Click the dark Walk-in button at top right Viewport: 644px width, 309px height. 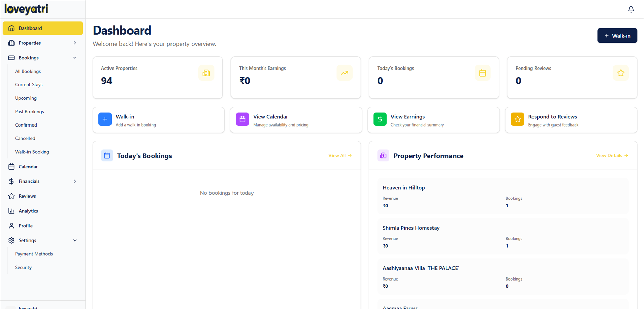617,36
